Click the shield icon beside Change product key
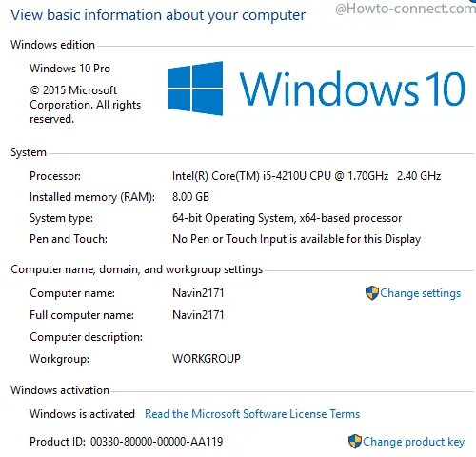The height and width of the screenshot is (457, 476). coord(355,442)
